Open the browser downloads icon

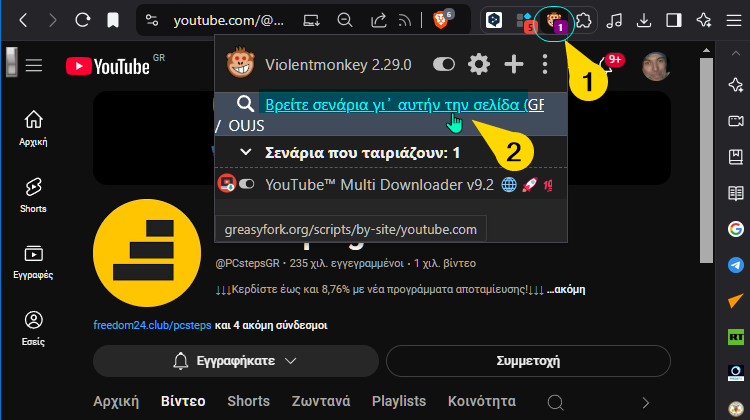pyautogui.click(x=644, y=20)
